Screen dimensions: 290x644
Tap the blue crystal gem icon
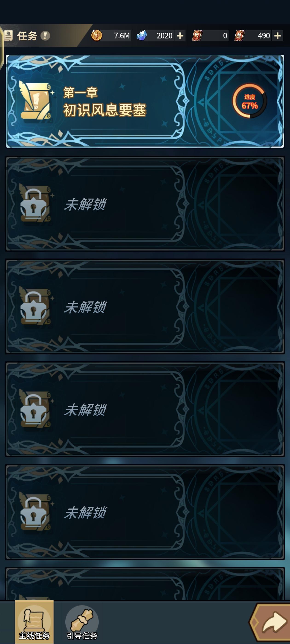(x=142, y=35)
